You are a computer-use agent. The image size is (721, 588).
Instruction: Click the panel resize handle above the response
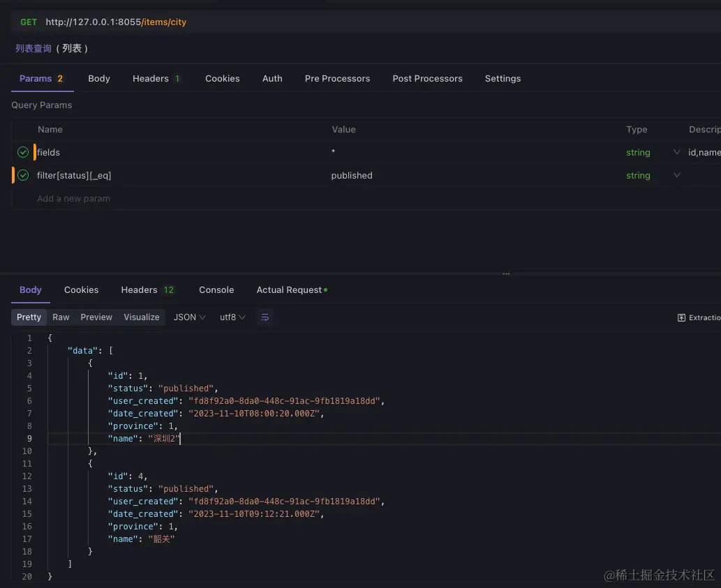505,273
